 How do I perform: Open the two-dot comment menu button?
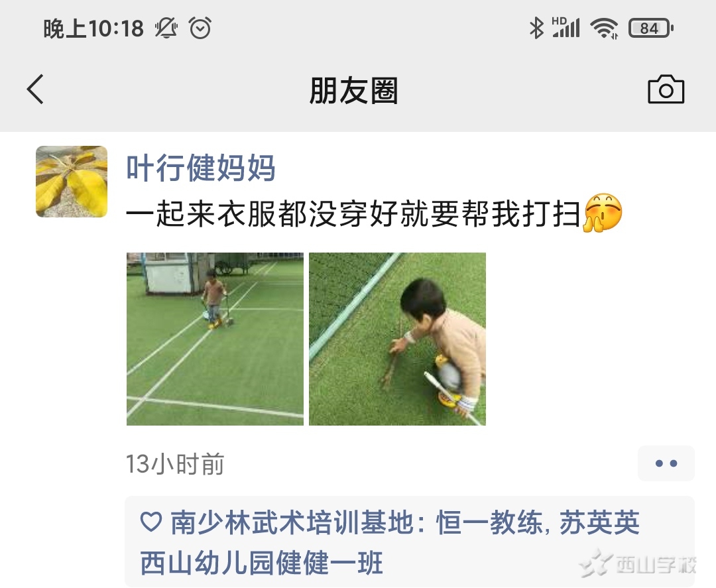coord(666,463)
